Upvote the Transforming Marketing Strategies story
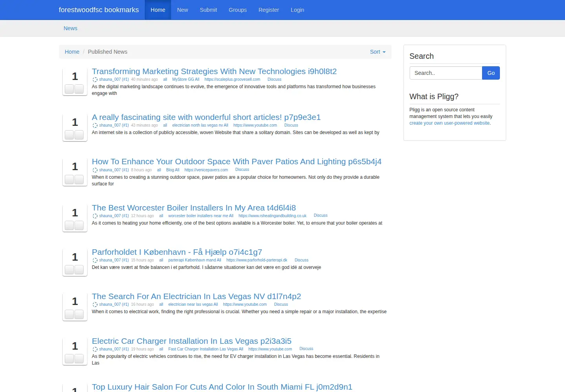The image size is (565, 392). pos(69,89)
